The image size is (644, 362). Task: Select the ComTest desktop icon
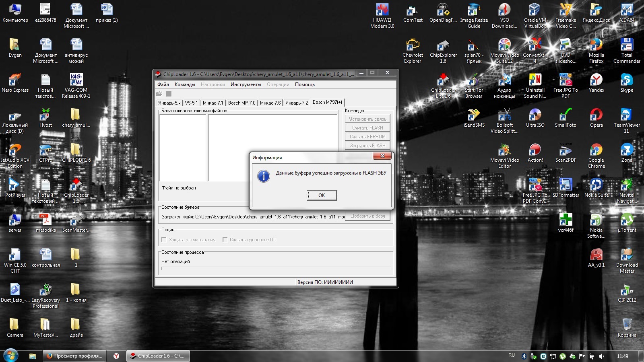(x=413, y=13)
